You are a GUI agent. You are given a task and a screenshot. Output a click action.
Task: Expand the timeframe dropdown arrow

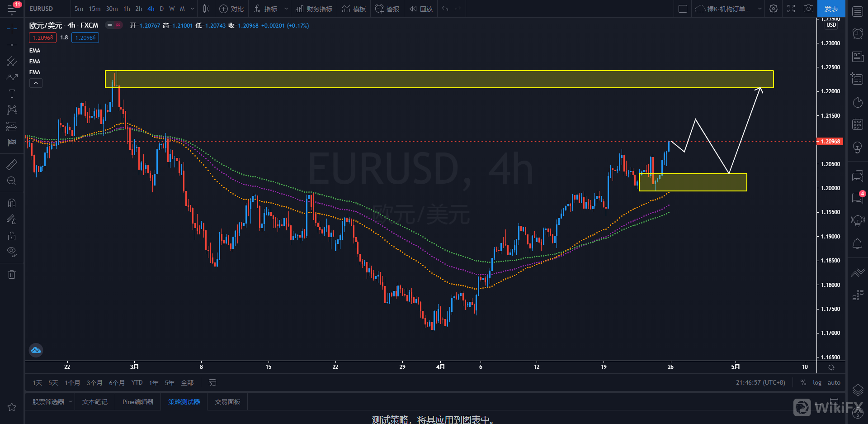pyautogui.click(x=193, y=9)
